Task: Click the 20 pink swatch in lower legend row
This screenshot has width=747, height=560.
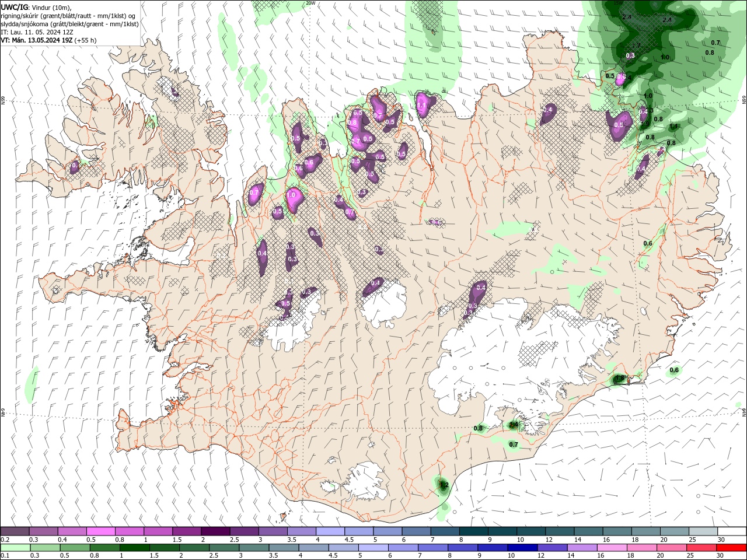Action: tap(672, 548)
